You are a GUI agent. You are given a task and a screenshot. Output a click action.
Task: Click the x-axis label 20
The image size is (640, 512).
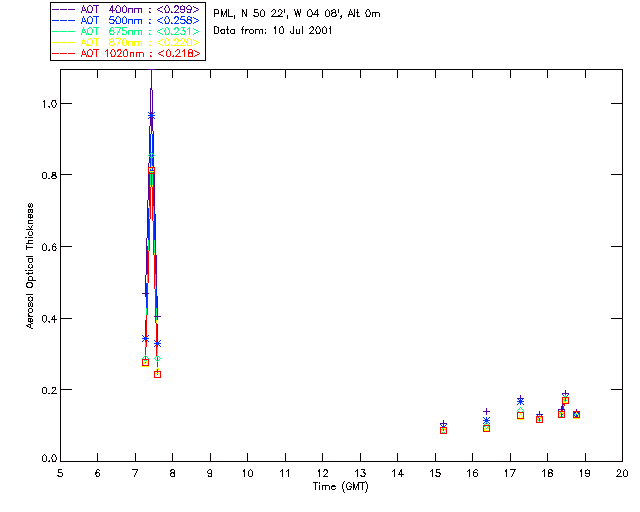tap(622, 473)
